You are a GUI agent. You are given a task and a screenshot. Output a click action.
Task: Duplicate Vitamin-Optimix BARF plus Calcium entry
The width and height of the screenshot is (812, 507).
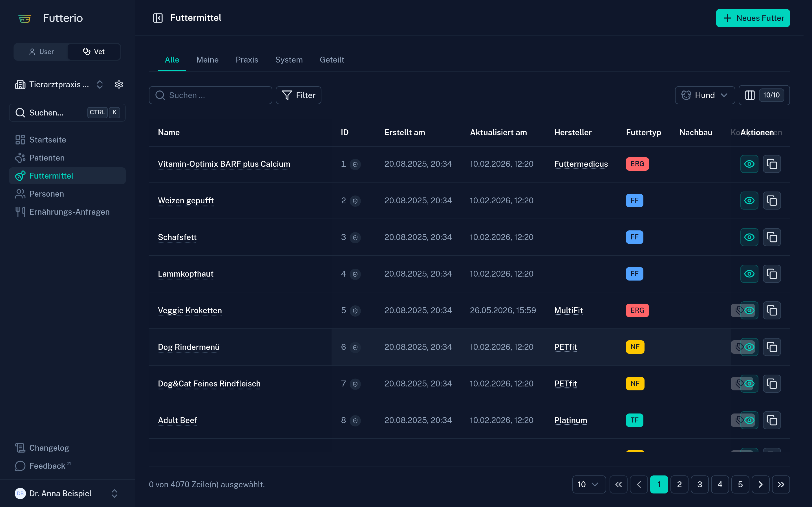pos(772,164)
